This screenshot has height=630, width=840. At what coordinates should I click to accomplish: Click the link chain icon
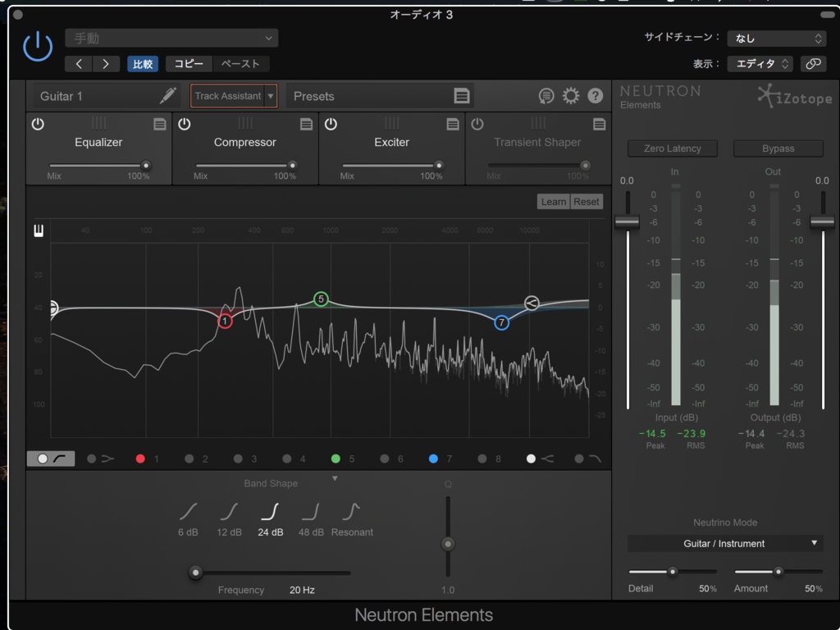[813, 64]
